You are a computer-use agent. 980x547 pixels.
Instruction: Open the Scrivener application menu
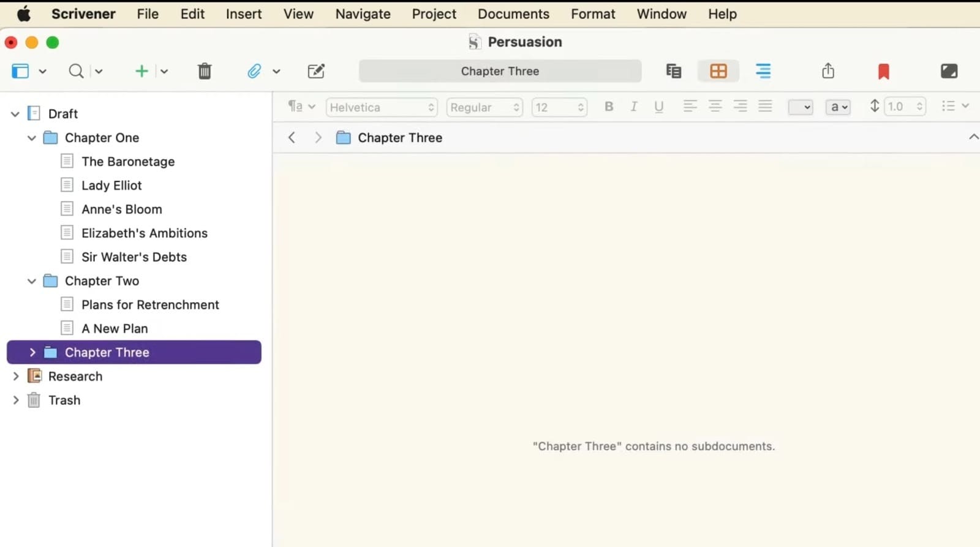(83, 14)
